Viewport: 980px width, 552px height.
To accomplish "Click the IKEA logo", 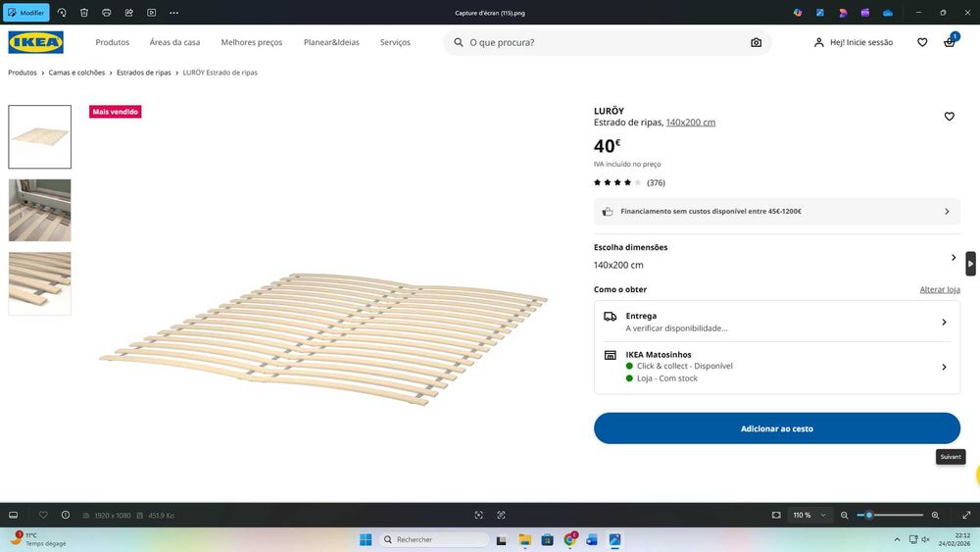I will (35, 42).
